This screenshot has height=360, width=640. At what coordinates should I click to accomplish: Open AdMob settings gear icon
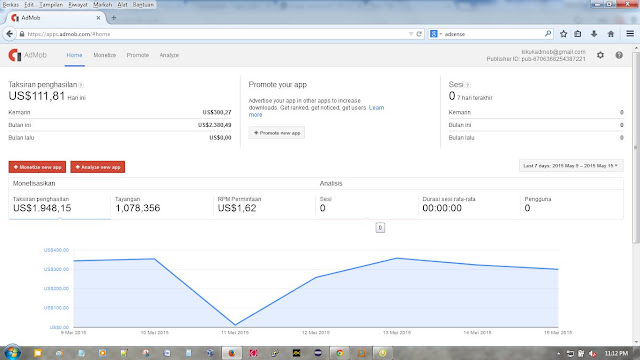pos(600,55)
